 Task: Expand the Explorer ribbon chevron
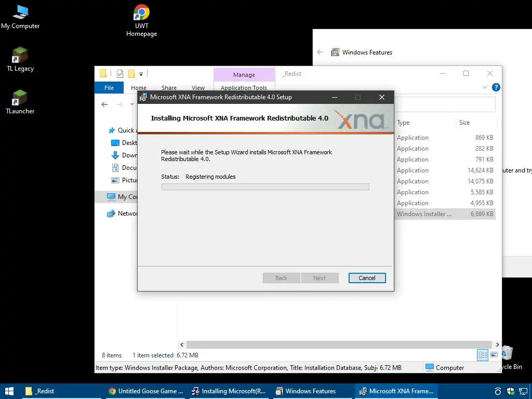pyautogui.click(x=485, y=87)
